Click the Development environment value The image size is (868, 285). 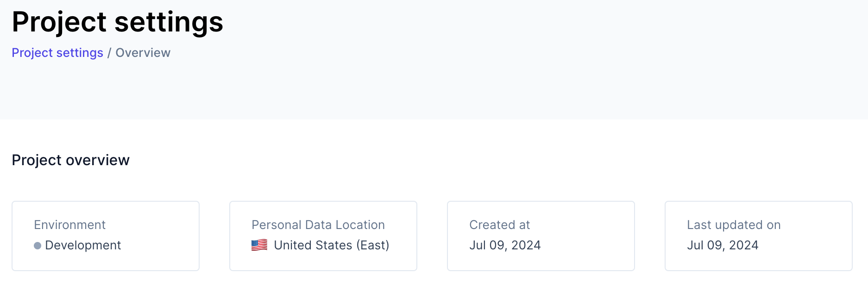click(83, 245)
